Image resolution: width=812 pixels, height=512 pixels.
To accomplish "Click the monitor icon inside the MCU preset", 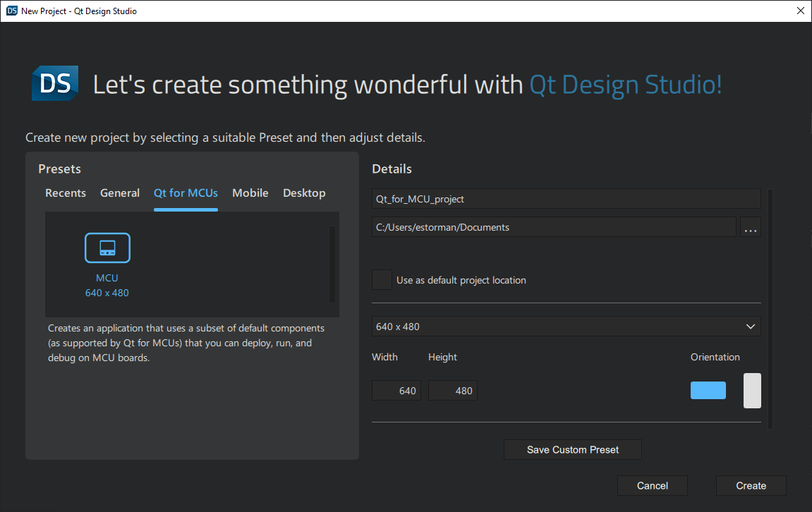I will coord(107,248).
